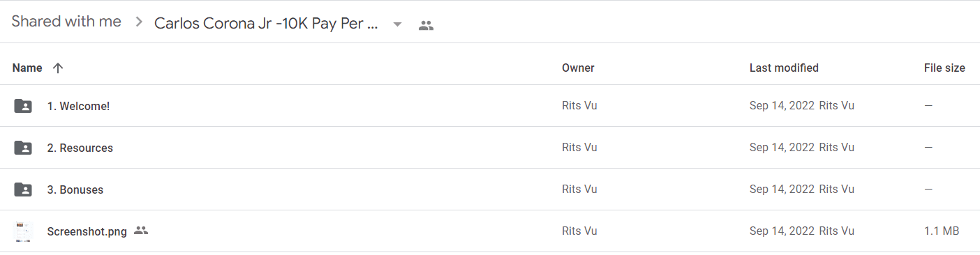Click the File size column header
The width and height of the screenshot is (980, 255).
coord(944,68)
